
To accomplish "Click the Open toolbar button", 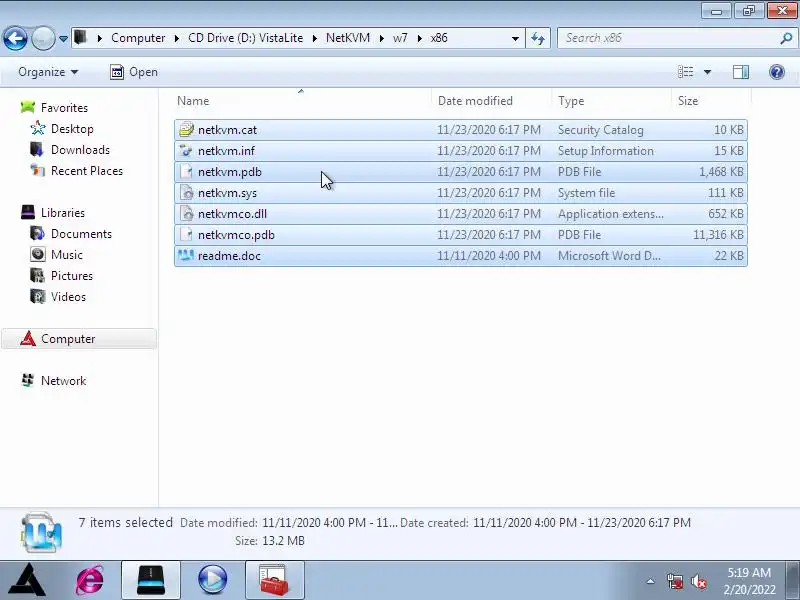I will point(134,72).
